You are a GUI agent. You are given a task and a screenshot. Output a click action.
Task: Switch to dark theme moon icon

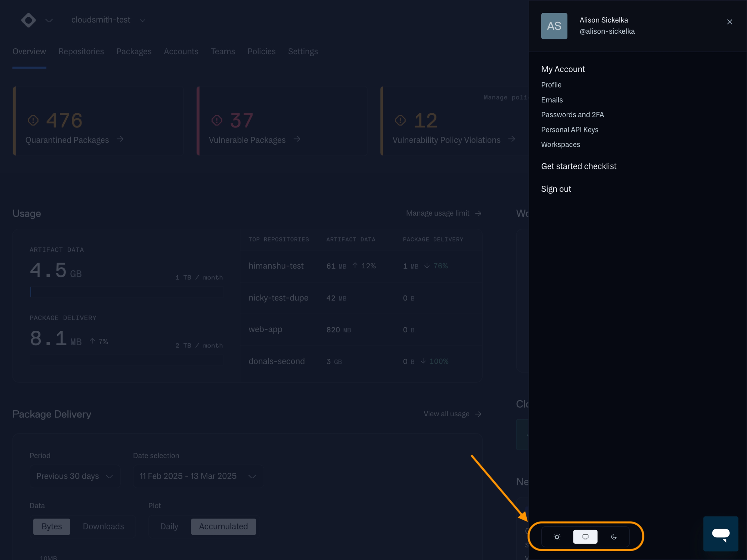614,536
